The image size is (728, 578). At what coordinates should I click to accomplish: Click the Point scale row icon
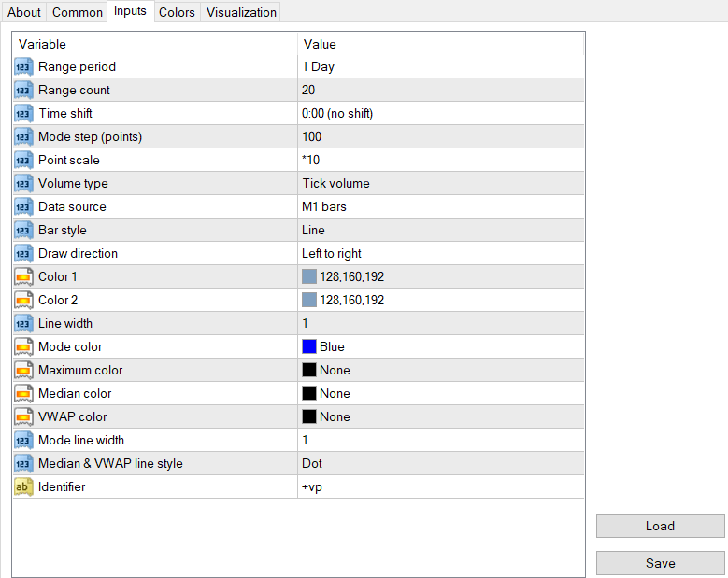pyautogui.click(x=23, y=160)
